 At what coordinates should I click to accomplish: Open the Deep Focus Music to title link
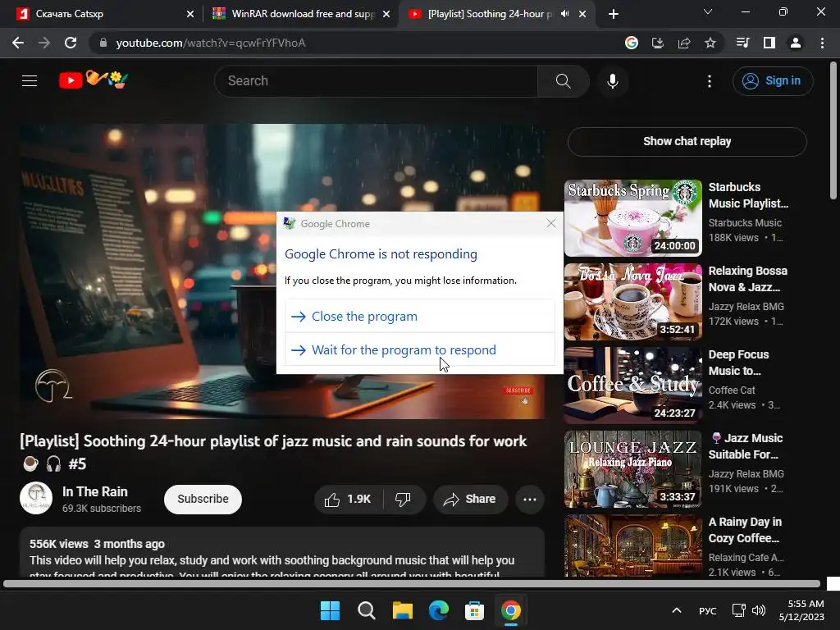pos(739,363)
